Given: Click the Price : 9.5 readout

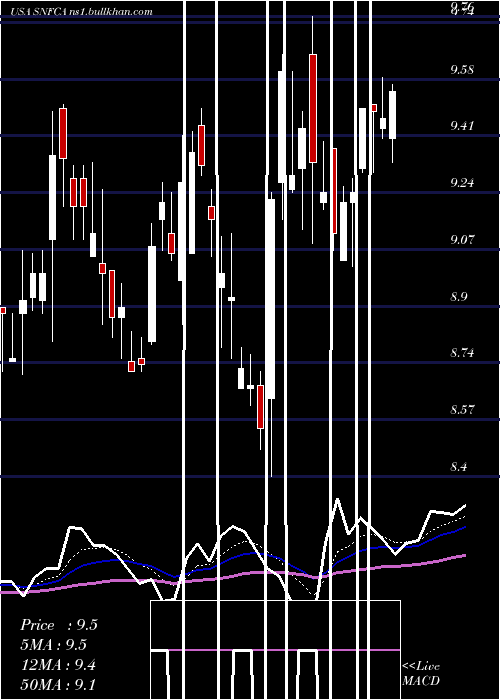Looking at the screenshot, I should point(59,625).
